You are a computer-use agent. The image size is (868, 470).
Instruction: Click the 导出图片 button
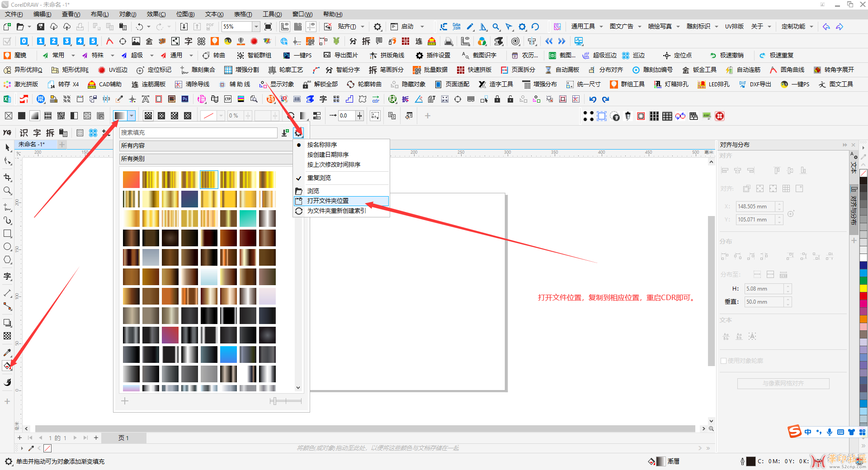[x=340, y=55]
